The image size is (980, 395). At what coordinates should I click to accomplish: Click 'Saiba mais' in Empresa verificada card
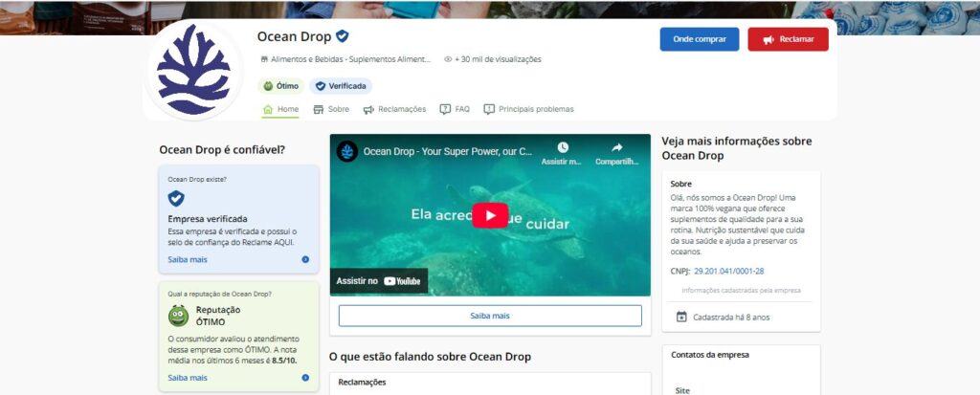(x=188, y=259)
